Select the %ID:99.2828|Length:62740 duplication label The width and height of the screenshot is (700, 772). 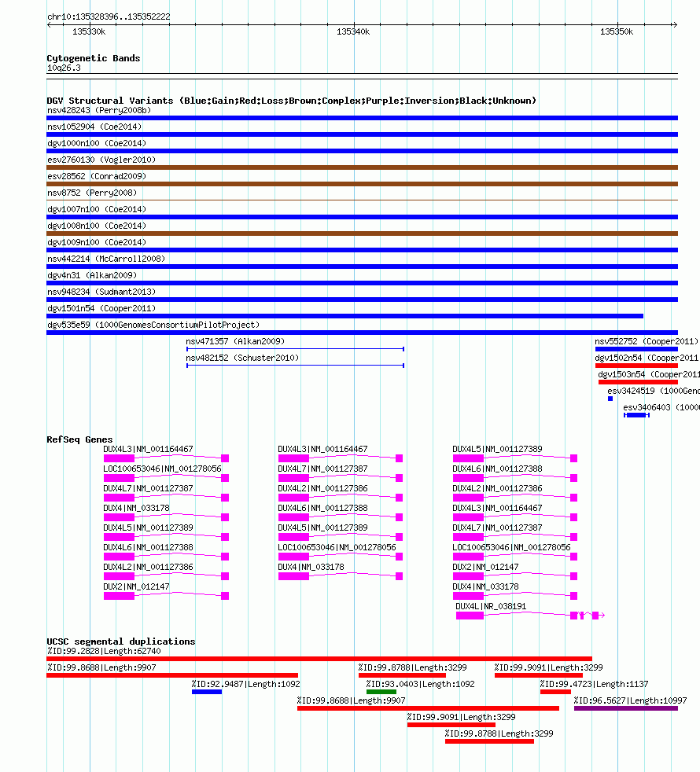tap(104, 651)
